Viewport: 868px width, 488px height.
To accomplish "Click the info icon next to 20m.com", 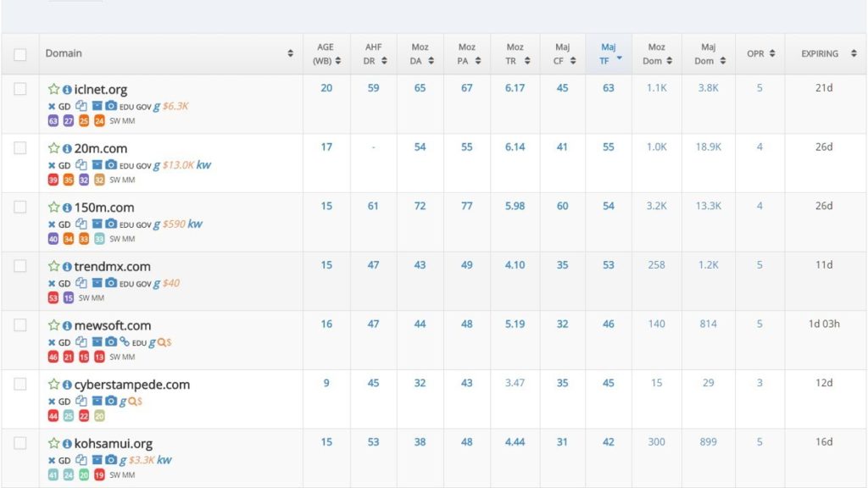I will click(x=67, y=149).
